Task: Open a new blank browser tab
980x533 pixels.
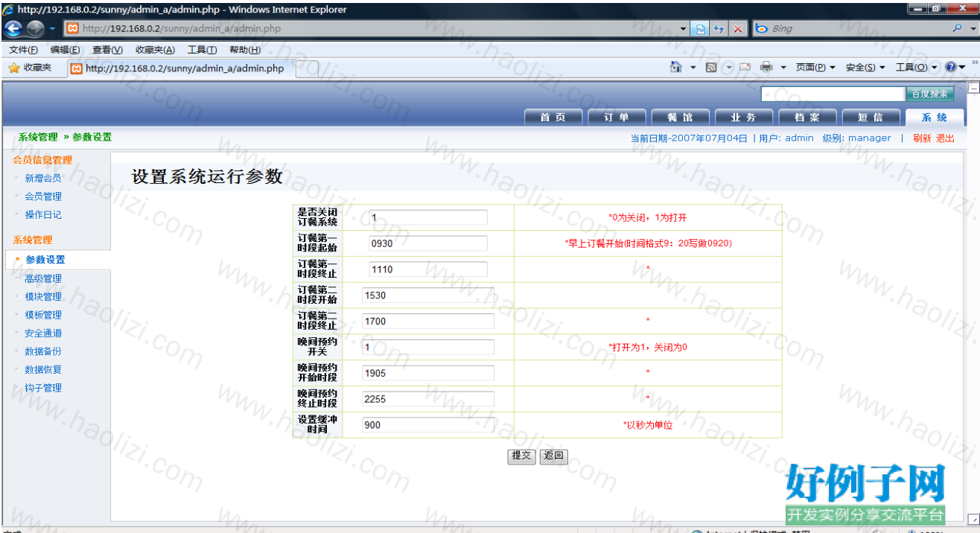Action: 308,68
